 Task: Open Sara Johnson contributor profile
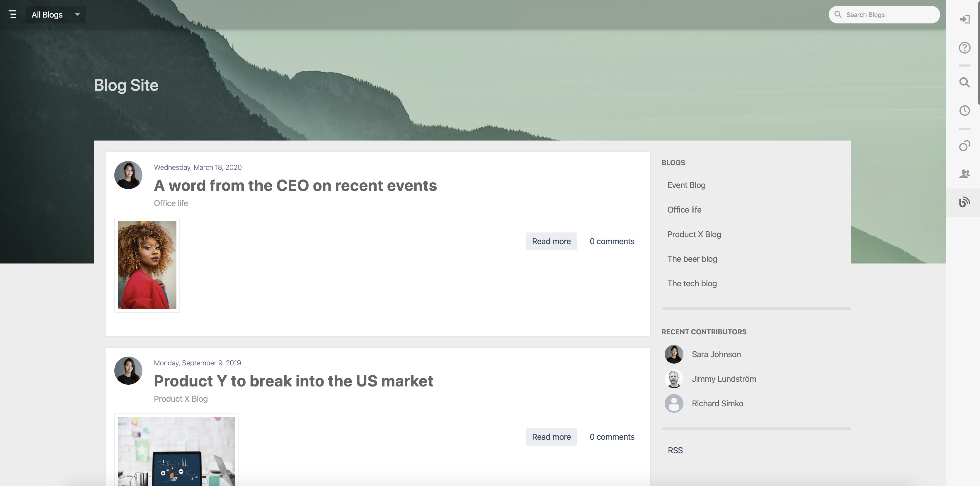[x=716, y=355]
